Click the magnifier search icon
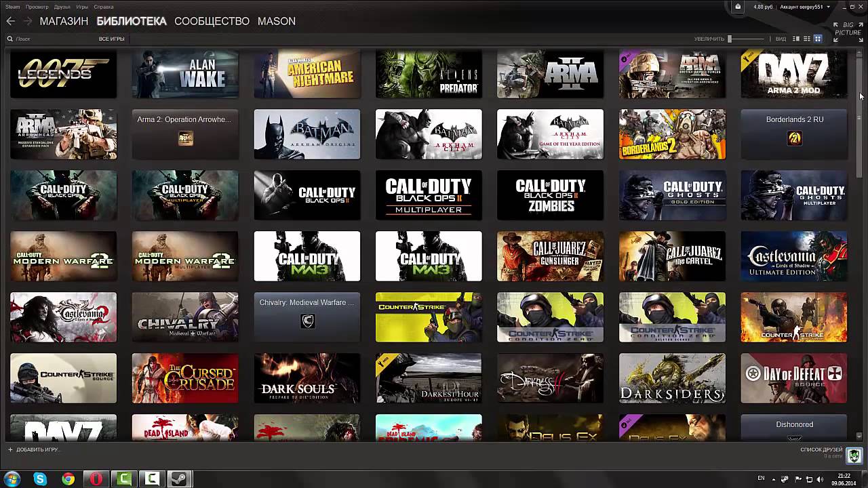 10,39
